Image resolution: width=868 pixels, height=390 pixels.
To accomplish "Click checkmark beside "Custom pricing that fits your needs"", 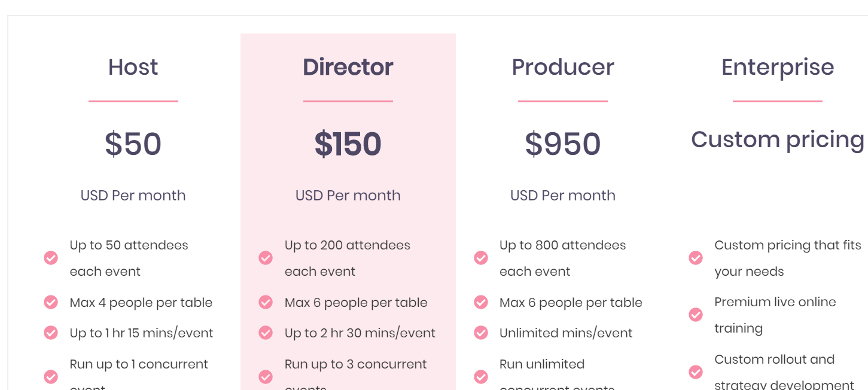I will 696,258.
